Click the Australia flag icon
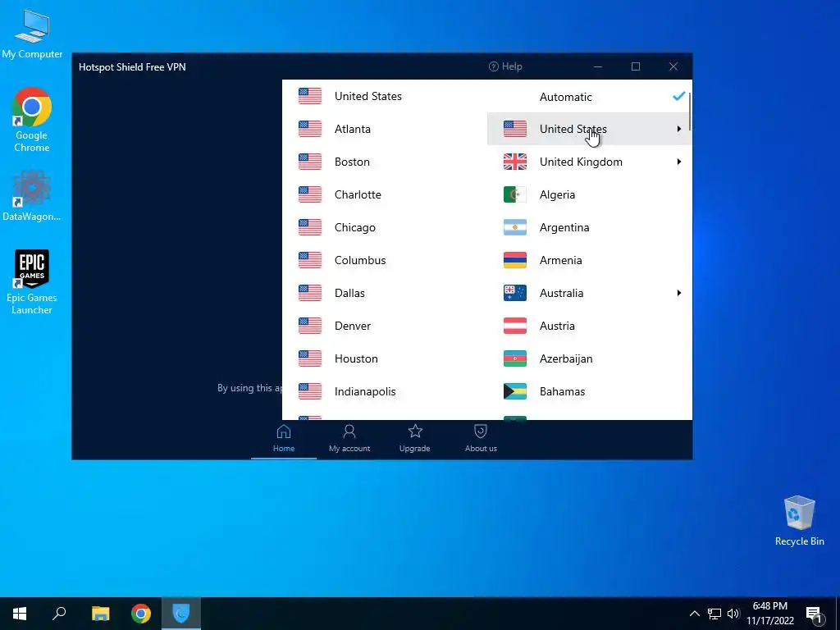Viewport: 840px width, 630px height. pyautogui.click(x=515, y=293)
